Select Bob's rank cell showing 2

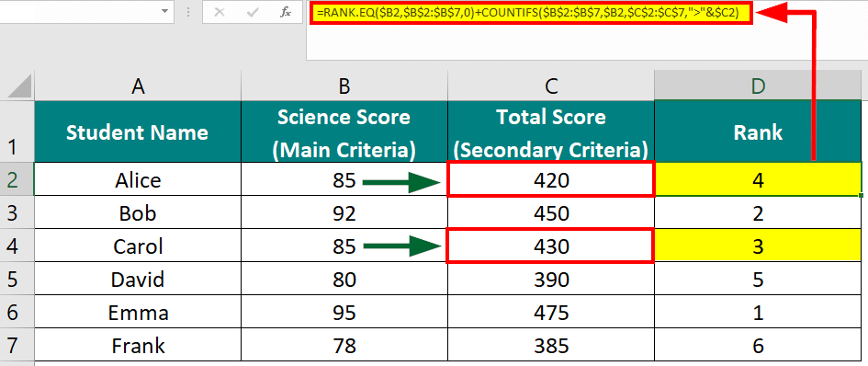coord(758,212)
